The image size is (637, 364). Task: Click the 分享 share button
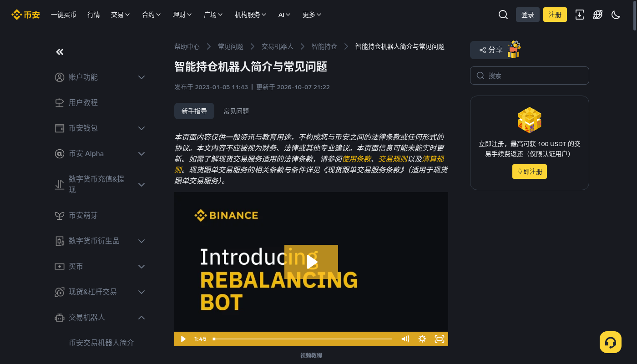[x=491, y=50]
